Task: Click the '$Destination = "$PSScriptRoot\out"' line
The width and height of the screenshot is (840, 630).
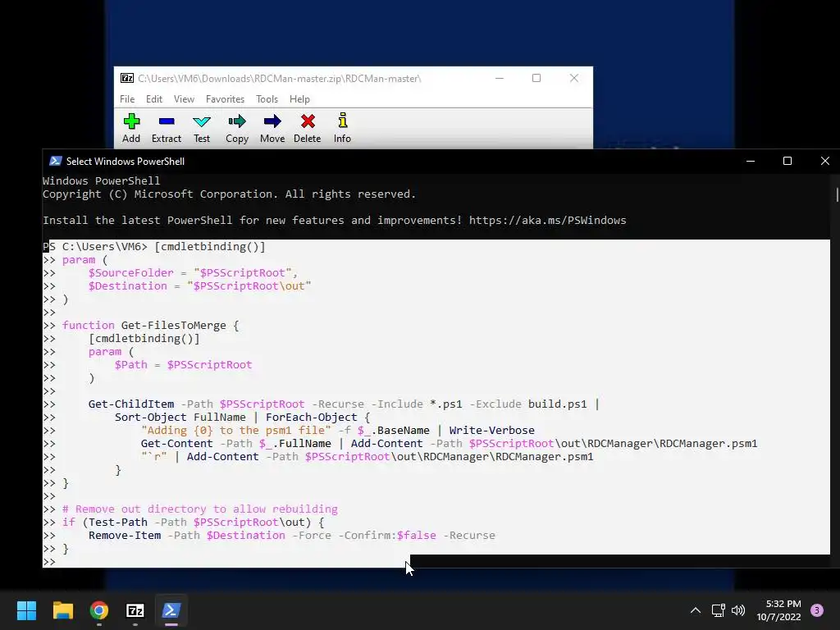Action: pyautogui.click(x=200, y=286)
